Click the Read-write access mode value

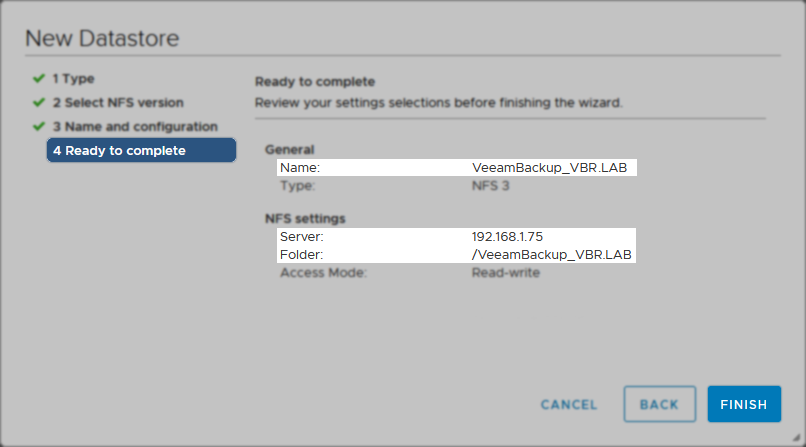[x=506, y=272]
